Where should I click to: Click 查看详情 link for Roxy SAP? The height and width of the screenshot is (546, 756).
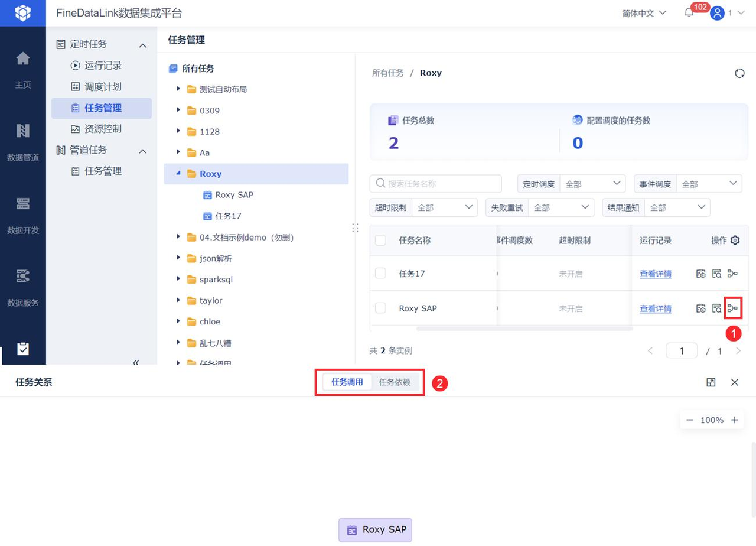coord(656,308)
